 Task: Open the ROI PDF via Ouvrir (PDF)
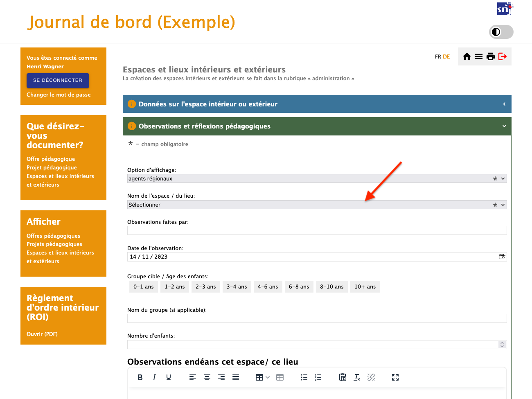42,334
